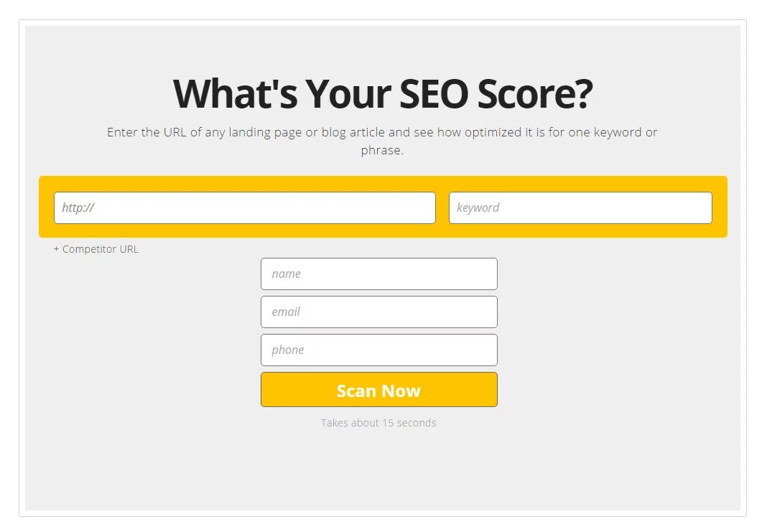
Task: Add a competitor URL for comparison
Action: (96, 249)
